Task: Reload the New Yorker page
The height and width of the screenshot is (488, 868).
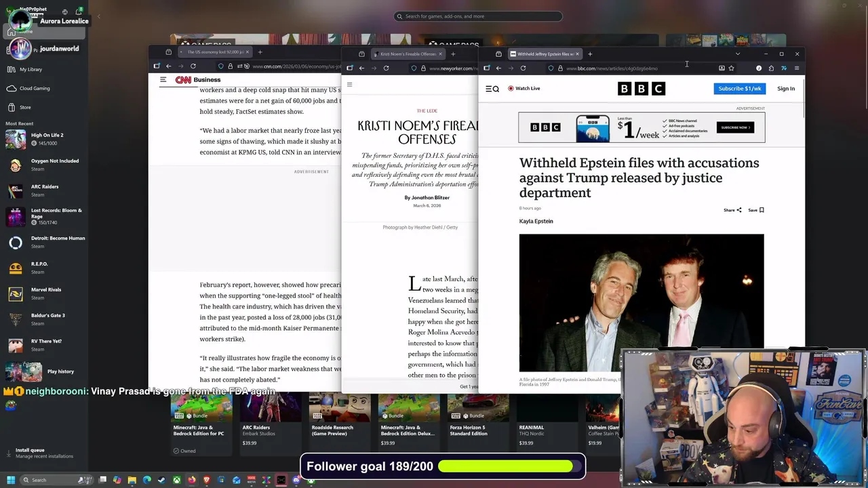Action: 386,68
